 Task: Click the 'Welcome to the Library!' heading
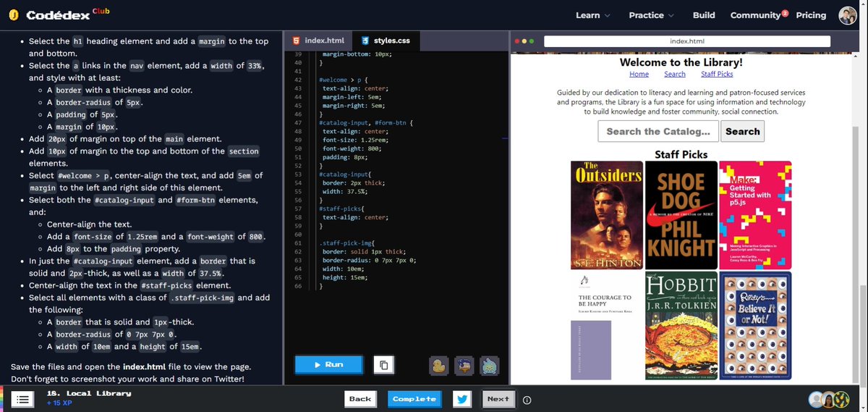[x=681, y=62]
